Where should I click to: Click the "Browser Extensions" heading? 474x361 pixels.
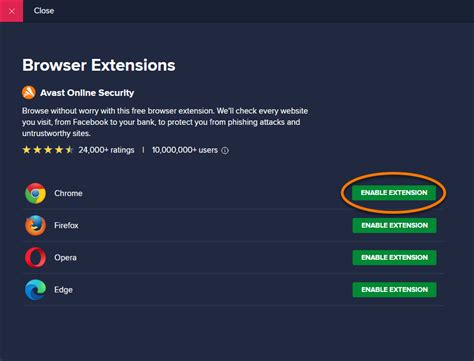[x=99, y=65]
